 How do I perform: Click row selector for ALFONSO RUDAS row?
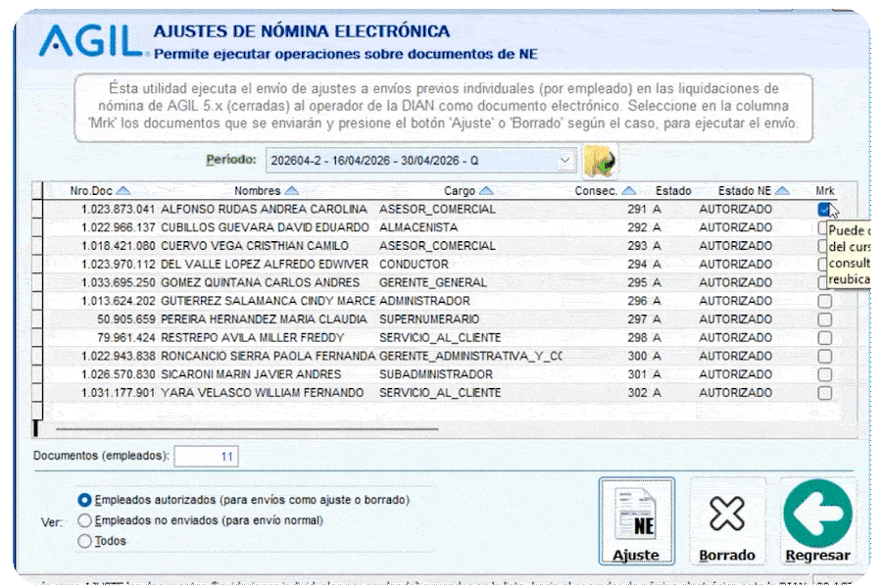[x=37, y=210]
